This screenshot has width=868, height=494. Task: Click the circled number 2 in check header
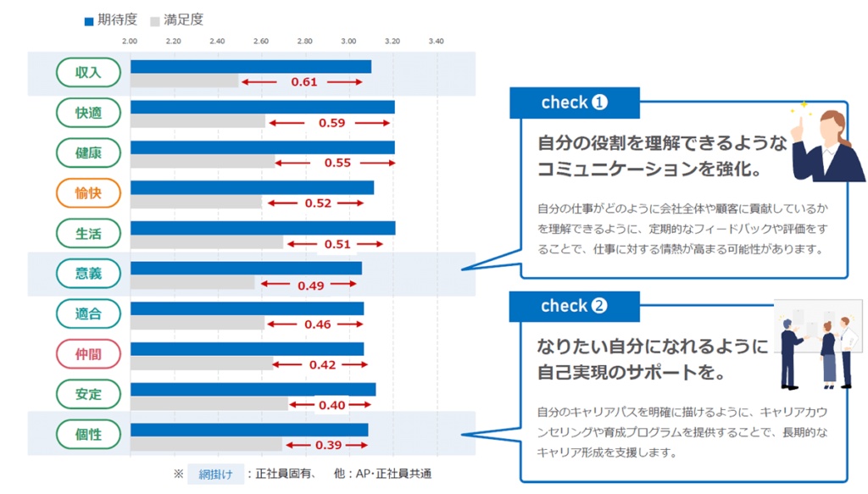[x=599, y=306]
